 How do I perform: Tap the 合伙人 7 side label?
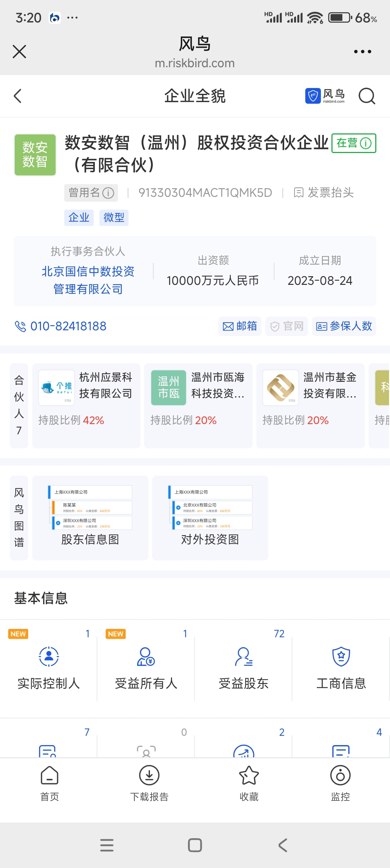19,406
